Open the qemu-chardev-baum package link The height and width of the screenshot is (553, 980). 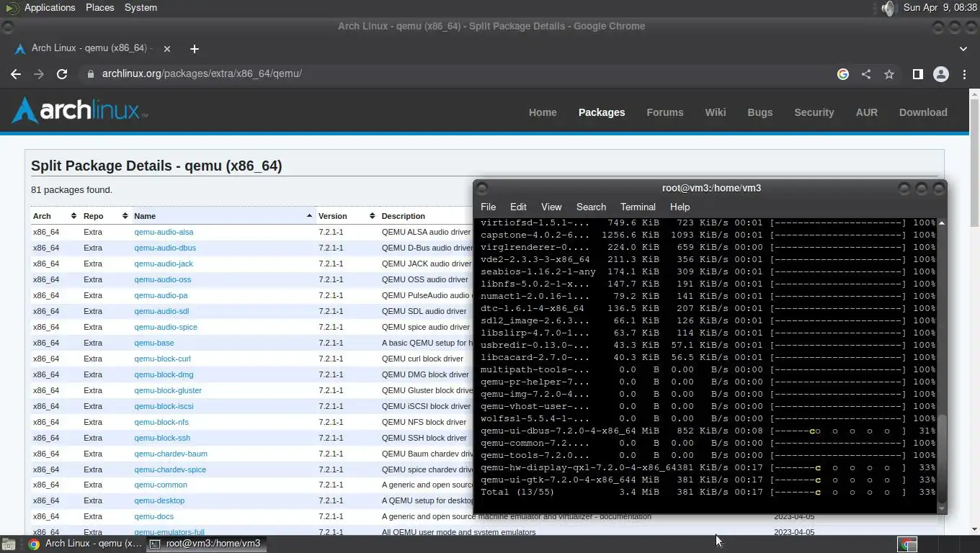pyautogui.click(x=171, y=454)
